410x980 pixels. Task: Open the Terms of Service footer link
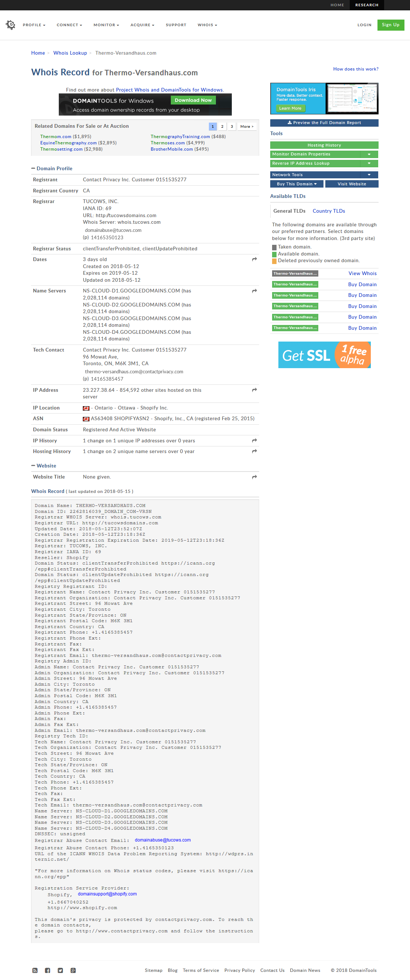coord(201,970)
